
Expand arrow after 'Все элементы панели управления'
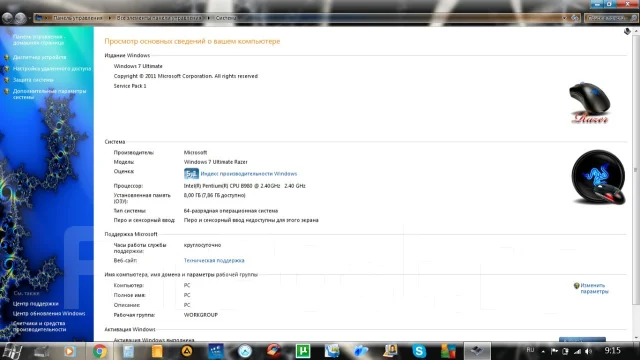coord(209,18)
